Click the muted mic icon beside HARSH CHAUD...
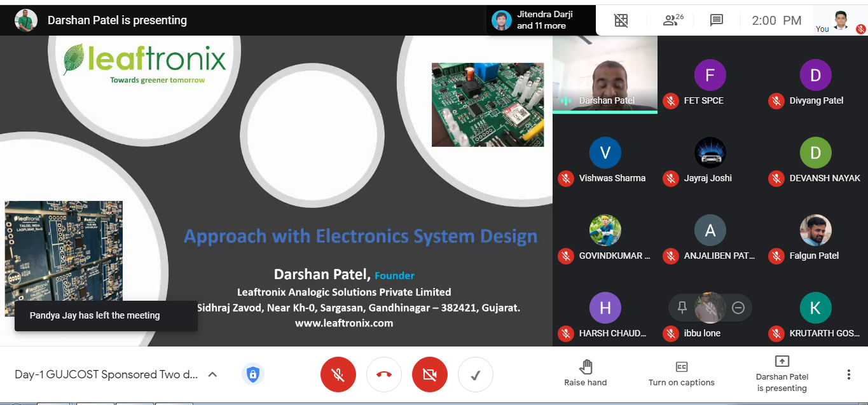Screen dimensions: 868x405 click(x=566, y=333)
